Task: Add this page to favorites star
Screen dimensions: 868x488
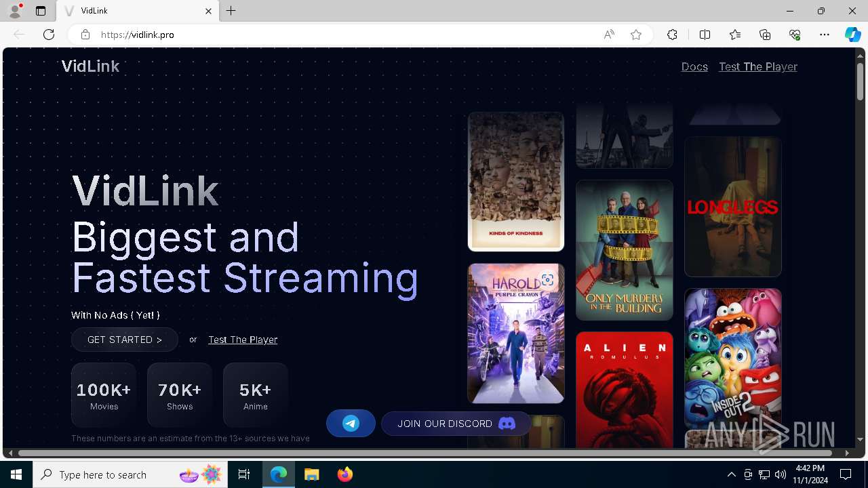Action: [636, 35]
